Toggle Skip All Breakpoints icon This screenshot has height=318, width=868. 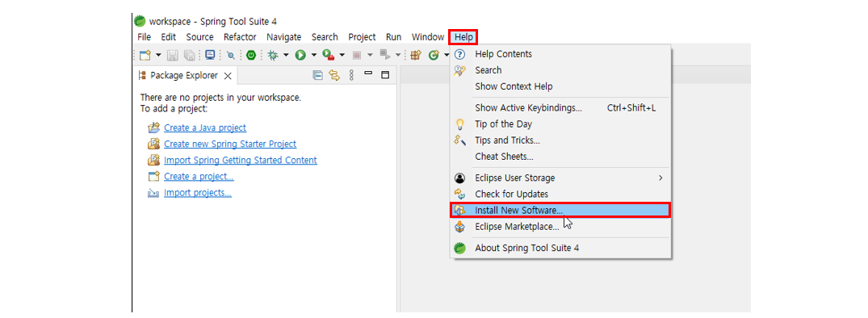tap(231, 56)
